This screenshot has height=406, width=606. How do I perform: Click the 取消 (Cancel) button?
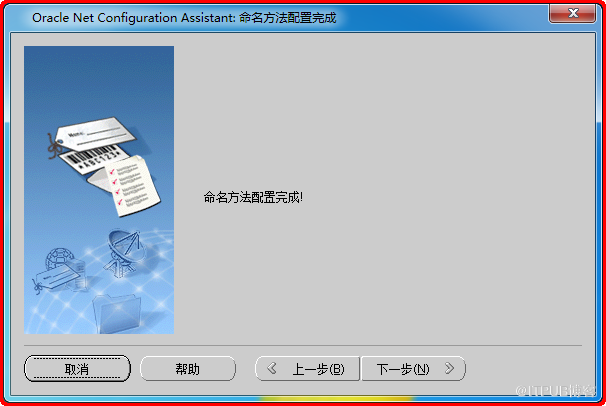point(77,369)
